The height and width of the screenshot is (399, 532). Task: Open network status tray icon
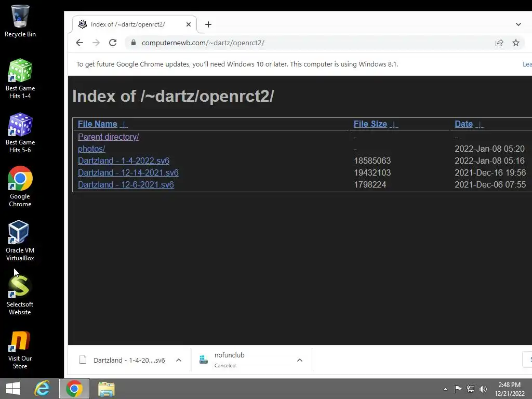tap(471, 389)
